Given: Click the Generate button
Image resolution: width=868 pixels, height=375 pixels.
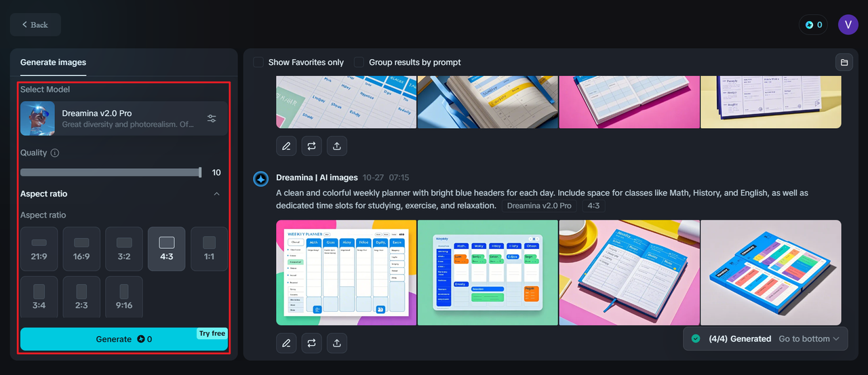Looking at the screenshot, I should coord(124,339).
